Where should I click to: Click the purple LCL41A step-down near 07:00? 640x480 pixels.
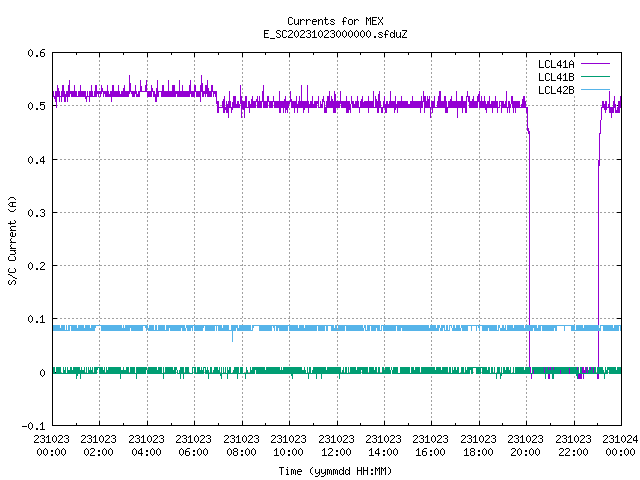click(x=217, y=100)
